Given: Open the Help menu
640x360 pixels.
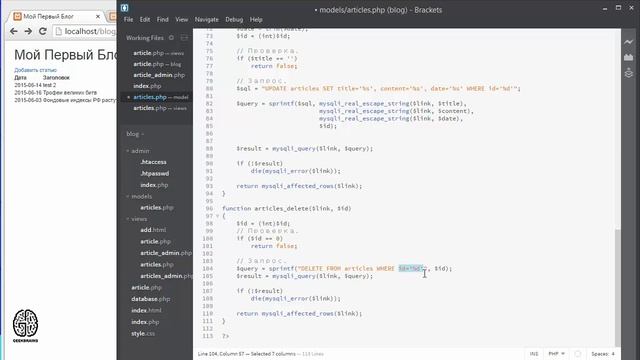Looking at the screenshot, I should tap(256, 19).
